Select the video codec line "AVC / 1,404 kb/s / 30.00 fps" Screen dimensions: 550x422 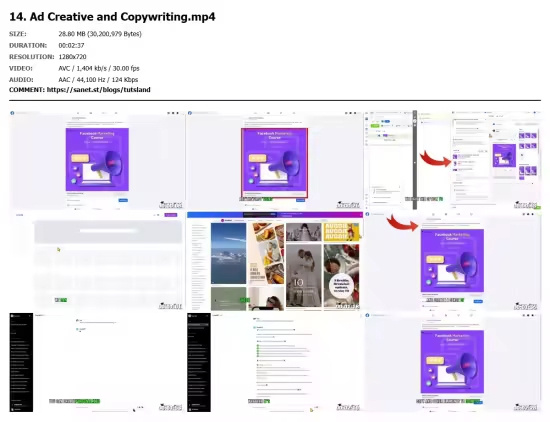pyautogui.click(x=99, y=68)
